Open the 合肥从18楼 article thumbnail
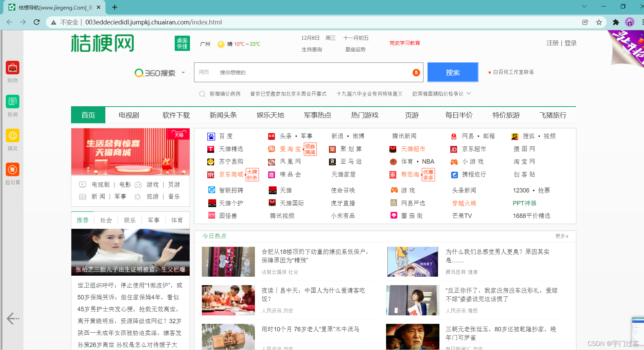The width and height of the screenshot is (644, 350). (228, 262)
